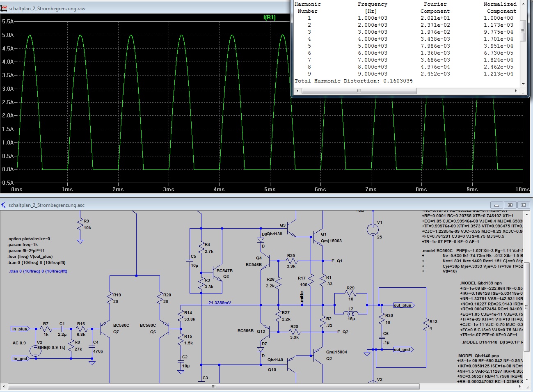The width and height of the screenshot is (533, 392).
Task: Click the in_plus input port label
Action: click(20, 329)
